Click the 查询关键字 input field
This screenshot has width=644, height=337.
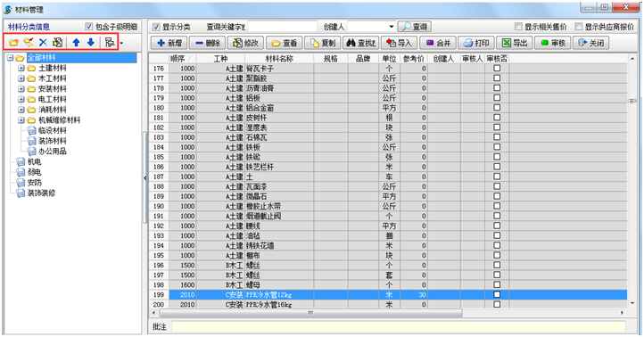click(282, 27)
